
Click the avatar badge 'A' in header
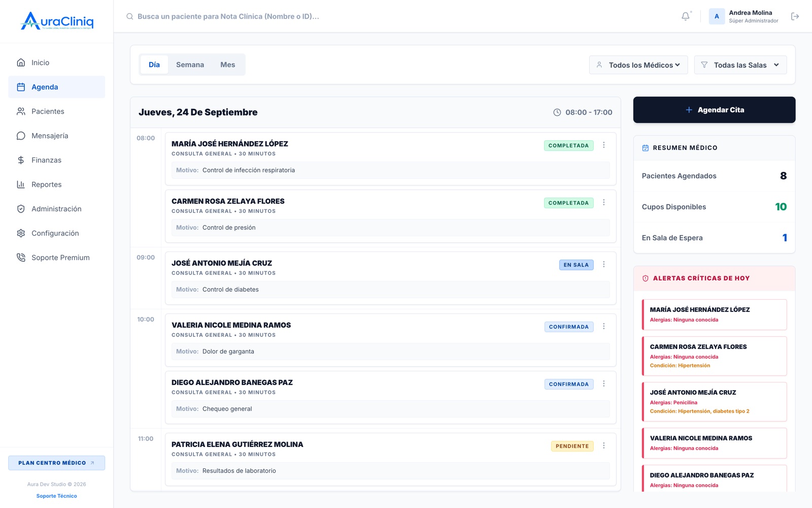pos(717,16)
